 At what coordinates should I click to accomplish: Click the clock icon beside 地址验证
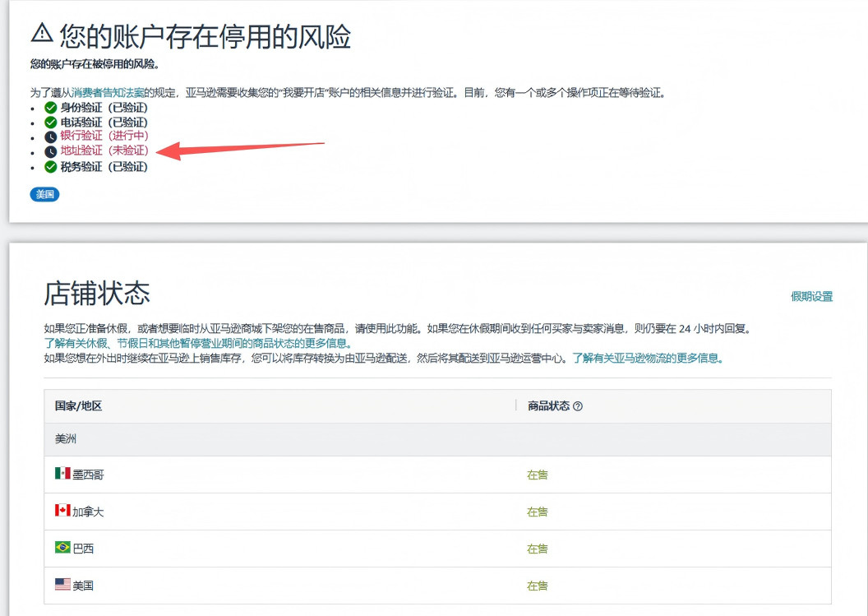[51, 151]
